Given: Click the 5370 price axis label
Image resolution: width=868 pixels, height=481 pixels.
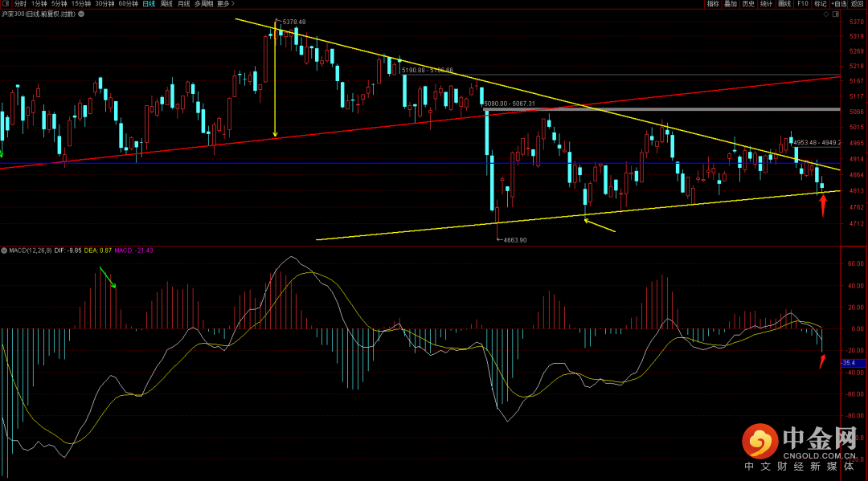Looking at the screenshot, I should click(857, 22).
